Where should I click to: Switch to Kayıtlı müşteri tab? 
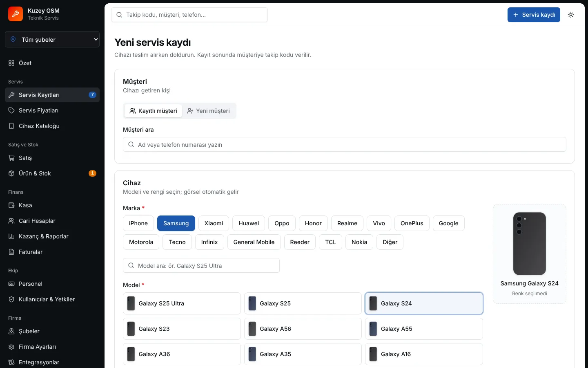153,111
